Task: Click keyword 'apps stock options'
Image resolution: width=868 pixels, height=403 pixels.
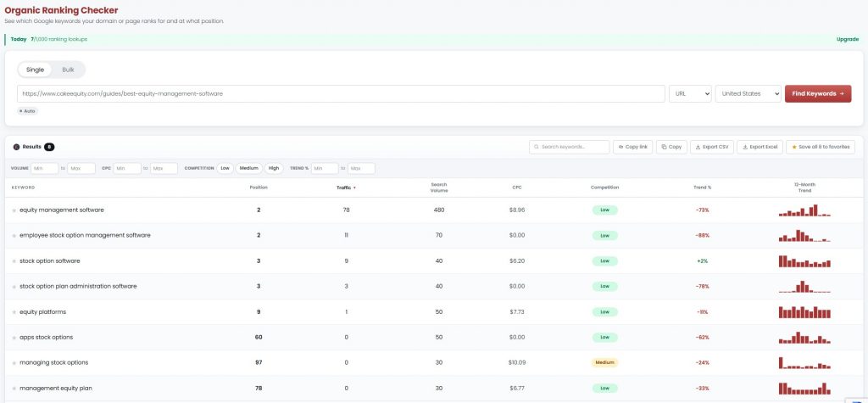Action: click(x=46, y=338)
